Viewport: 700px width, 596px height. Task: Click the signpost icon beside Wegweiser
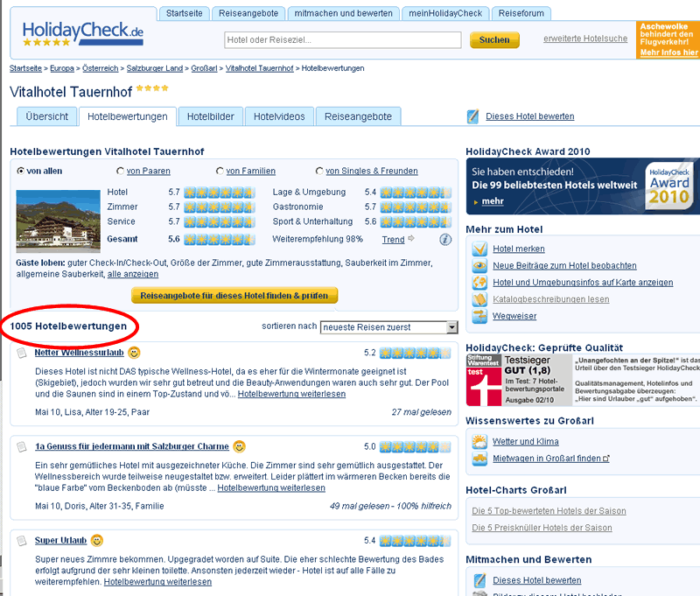click(x=479, y=316)
